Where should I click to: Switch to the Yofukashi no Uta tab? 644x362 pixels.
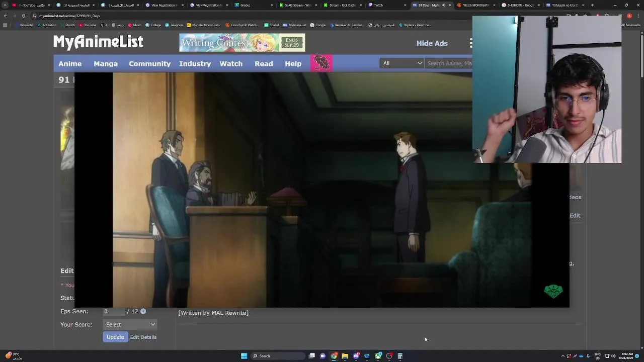coord(565,5)
